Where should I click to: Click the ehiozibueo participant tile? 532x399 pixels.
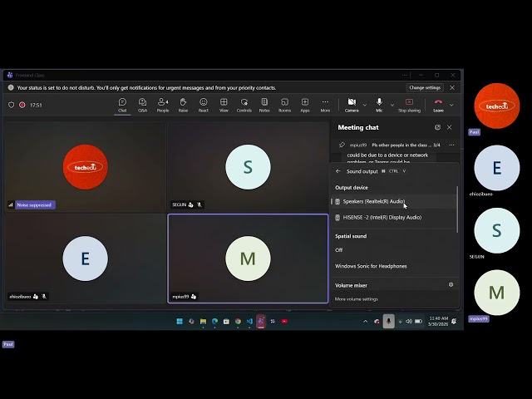85,259
